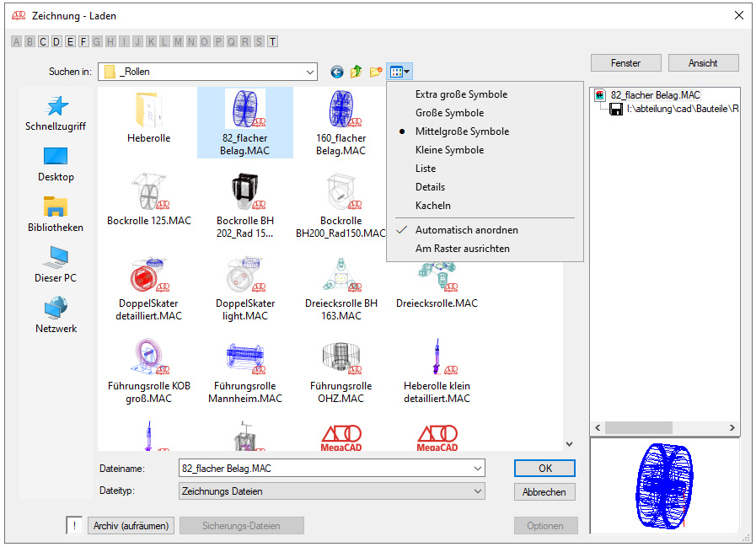Select 82_flacher Belag.MAC tree node
The image size is (756, 547).
(x=655, y=95)
